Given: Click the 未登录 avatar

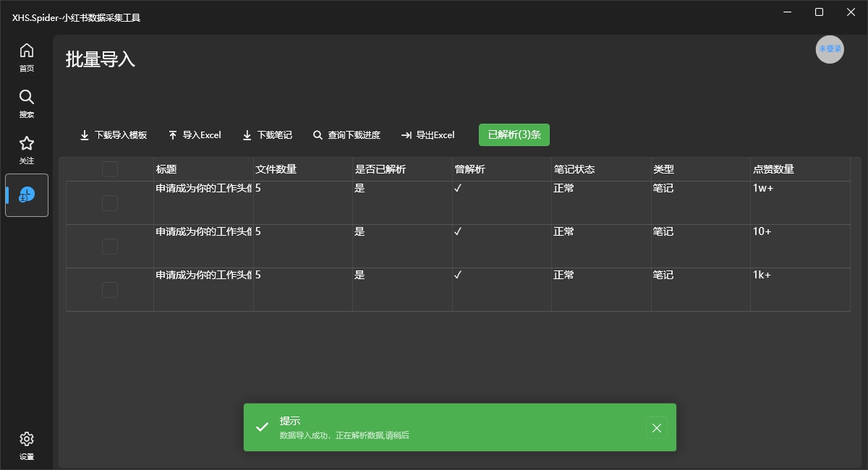Looking at the screenshot, I should (x=830, y=49).
